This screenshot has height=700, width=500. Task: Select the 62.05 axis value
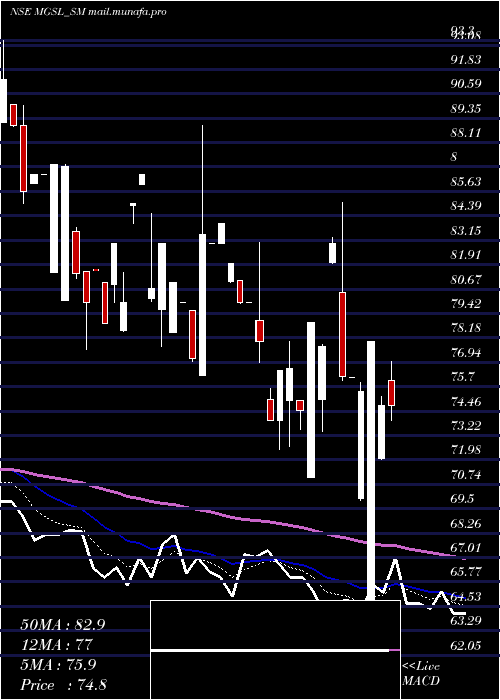coord(466,646)
